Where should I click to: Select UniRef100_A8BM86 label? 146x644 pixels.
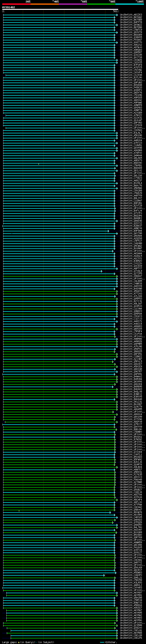point(131,339)
